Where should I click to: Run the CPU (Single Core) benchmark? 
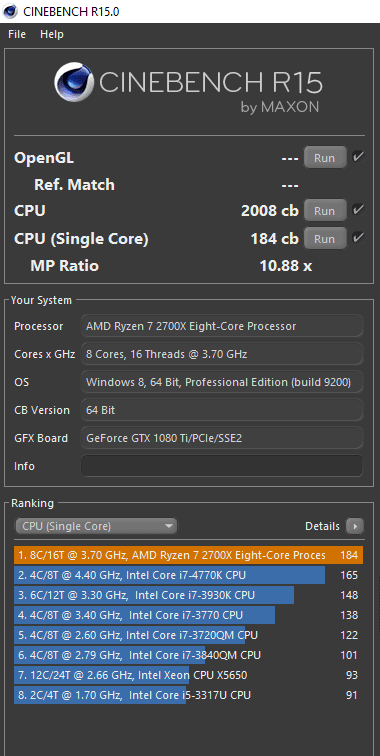pos(325,238)
